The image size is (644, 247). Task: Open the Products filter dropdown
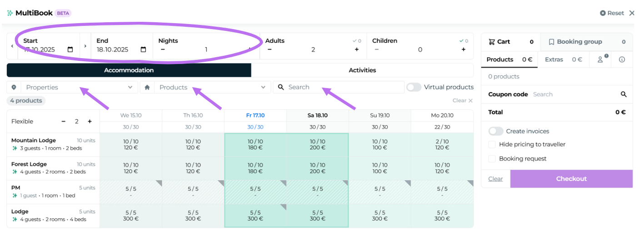[x=211, y=87]
